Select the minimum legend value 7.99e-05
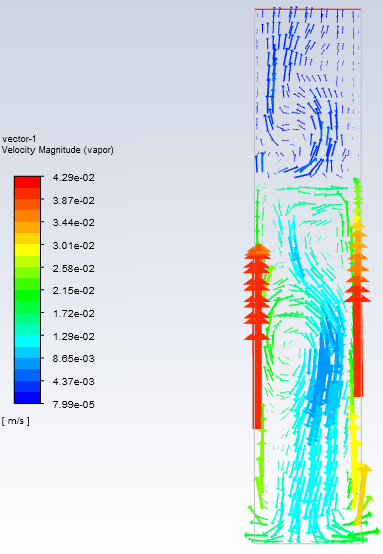This screenshot has height=554, width=383. click(x=73, y=405)
